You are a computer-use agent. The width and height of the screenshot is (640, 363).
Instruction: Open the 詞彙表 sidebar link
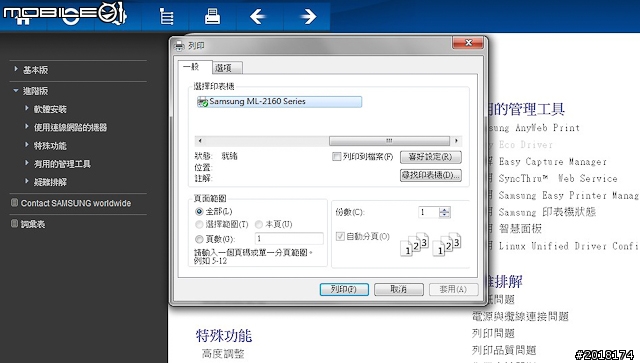click(x=33, y=224)
